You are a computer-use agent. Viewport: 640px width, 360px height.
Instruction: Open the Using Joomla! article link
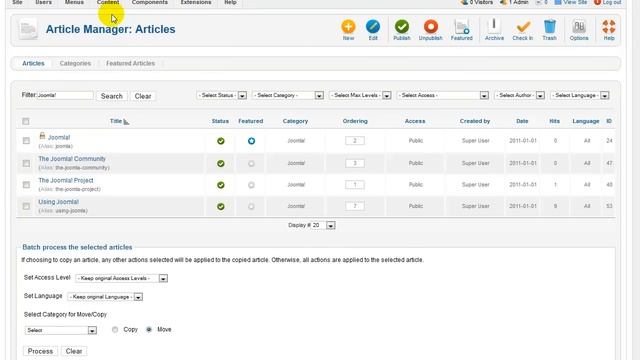[58, 202]
